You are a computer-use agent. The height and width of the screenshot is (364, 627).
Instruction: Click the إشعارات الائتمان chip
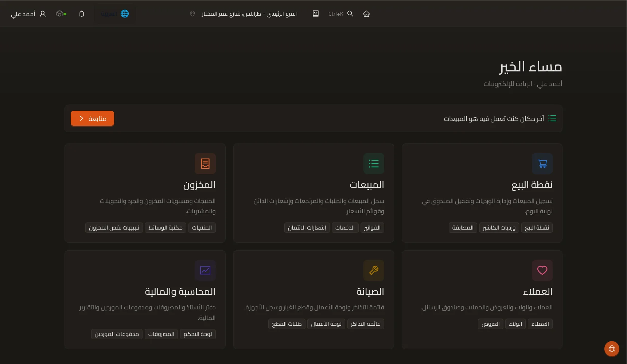pos(307,228)
